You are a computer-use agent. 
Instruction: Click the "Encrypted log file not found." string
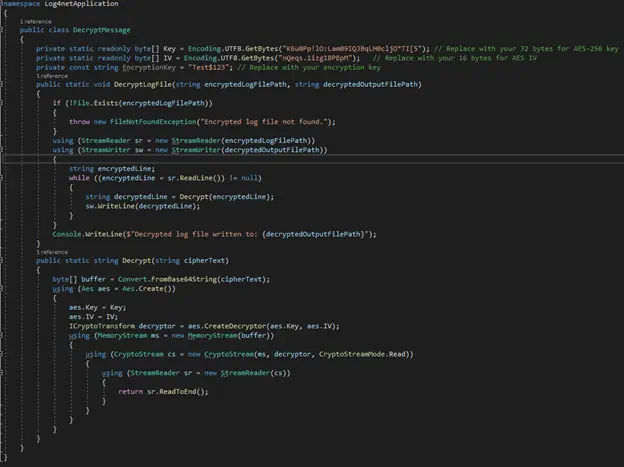(x=265, y=121)
